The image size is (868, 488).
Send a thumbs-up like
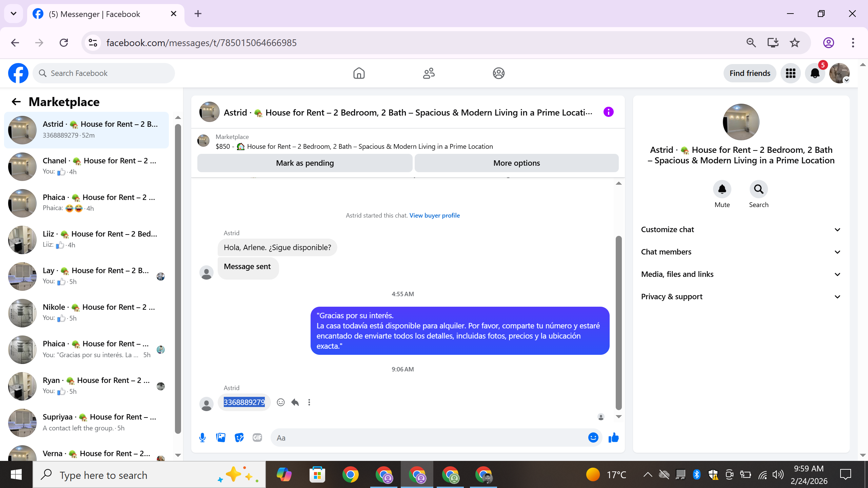coord(613,438)
